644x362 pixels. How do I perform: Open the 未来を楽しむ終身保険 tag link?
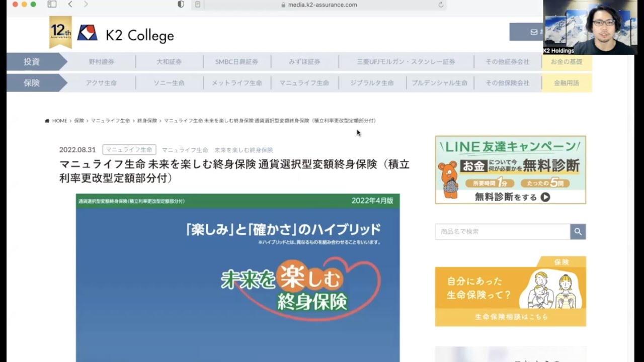244,150
